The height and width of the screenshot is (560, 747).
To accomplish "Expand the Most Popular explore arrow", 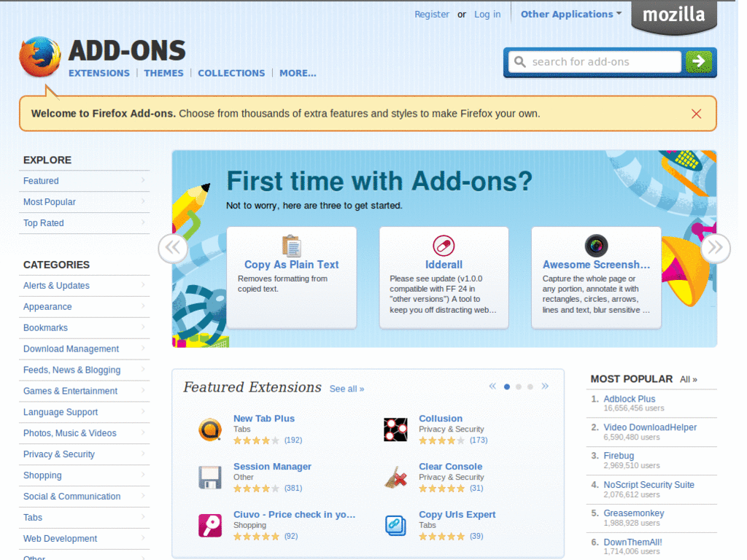I will [x=143, y=201].
